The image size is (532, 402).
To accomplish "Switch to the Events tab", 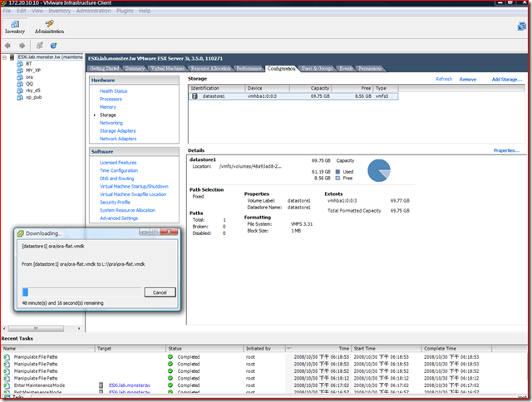I will (346, 68).
